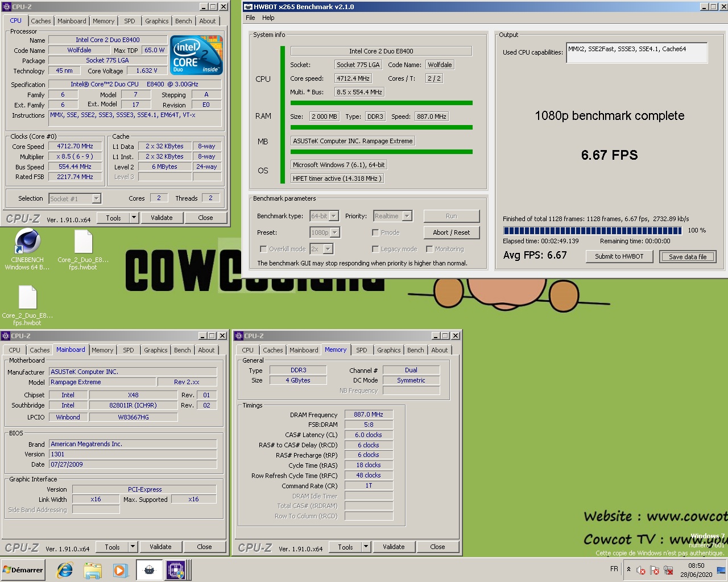Screen dimensions: 728x582
Task: Switch to HWBOT benchmark taskbar button
Action: [149, 570]
